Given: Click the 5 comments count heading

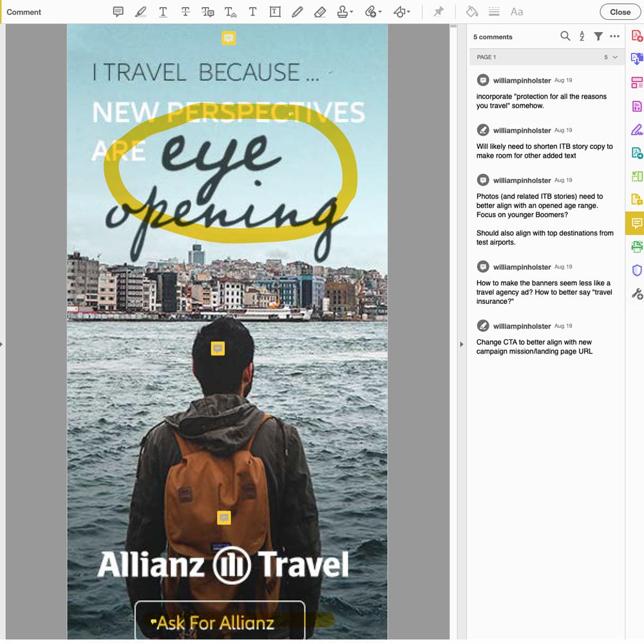Looking at the screenshot, I should tap(493, 37).
